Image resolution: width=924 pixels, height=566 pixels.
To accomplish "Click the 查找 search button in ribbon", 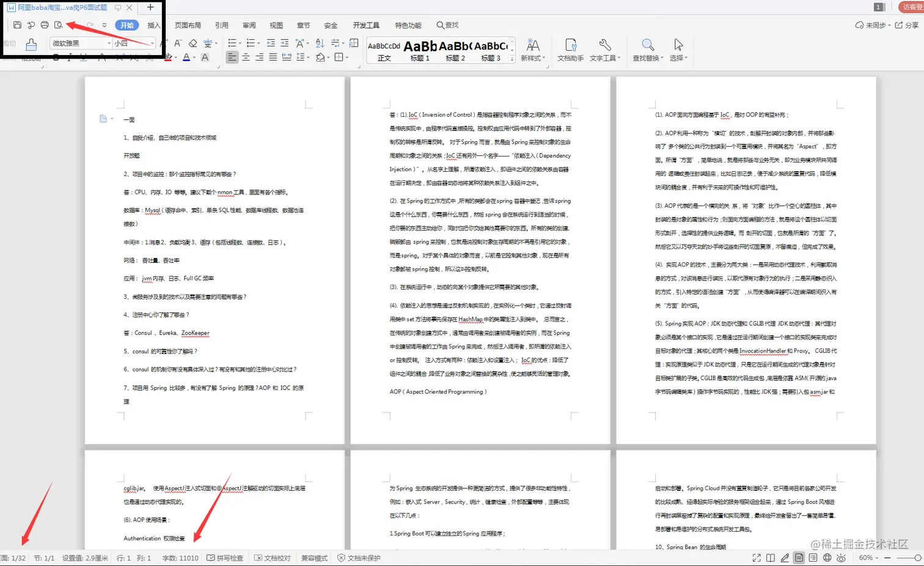I will point(447,25).
